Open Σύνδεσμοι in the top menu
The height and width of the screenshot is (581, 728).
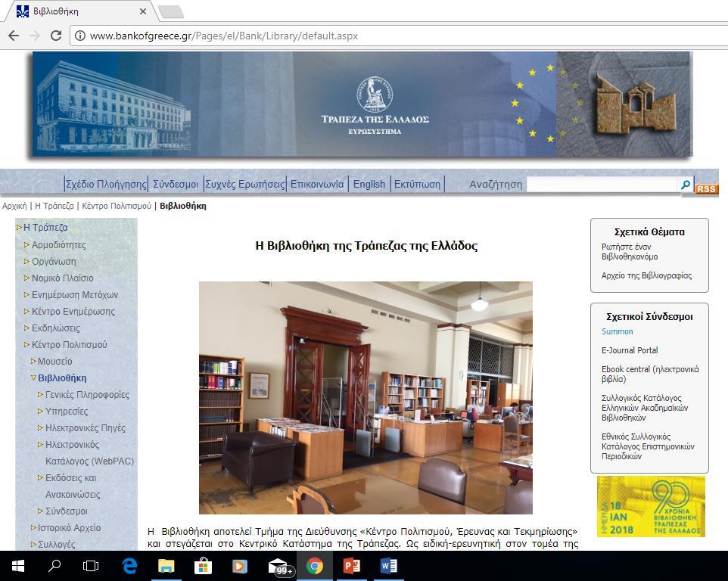[x=176, y=185]
